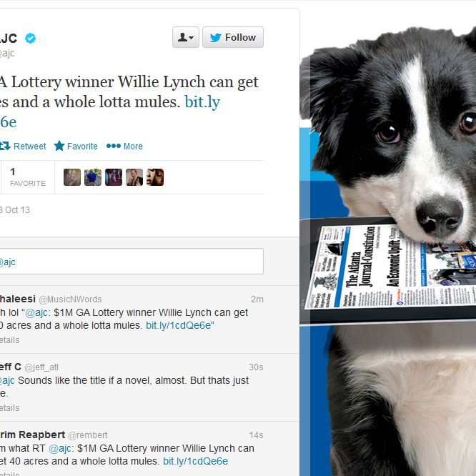
Task: Visit Grim Reapbert's @rembert profile
Action: click(88, 435)
